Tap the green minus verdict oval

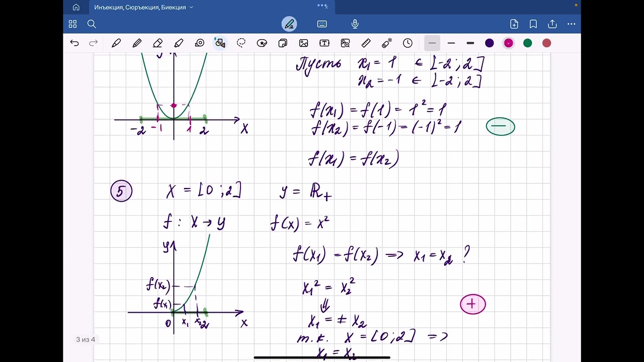tap(501, 127)
